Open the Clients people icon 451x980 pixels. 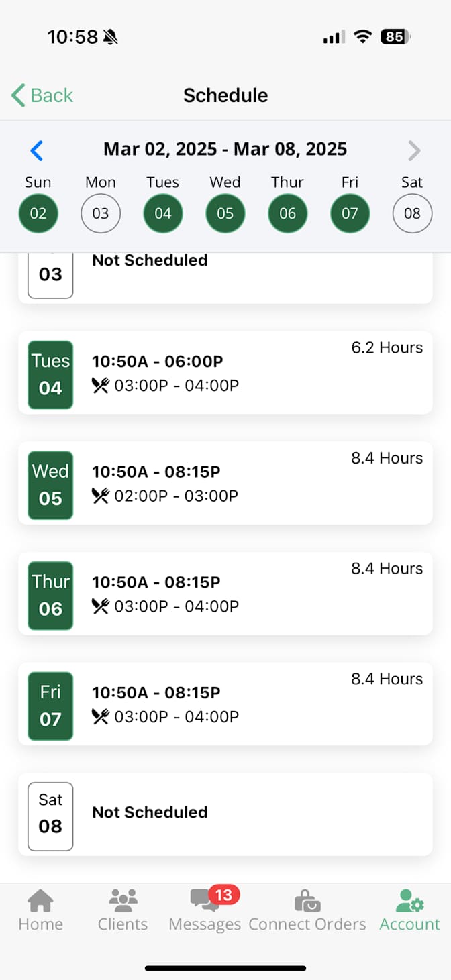(123, 900)
